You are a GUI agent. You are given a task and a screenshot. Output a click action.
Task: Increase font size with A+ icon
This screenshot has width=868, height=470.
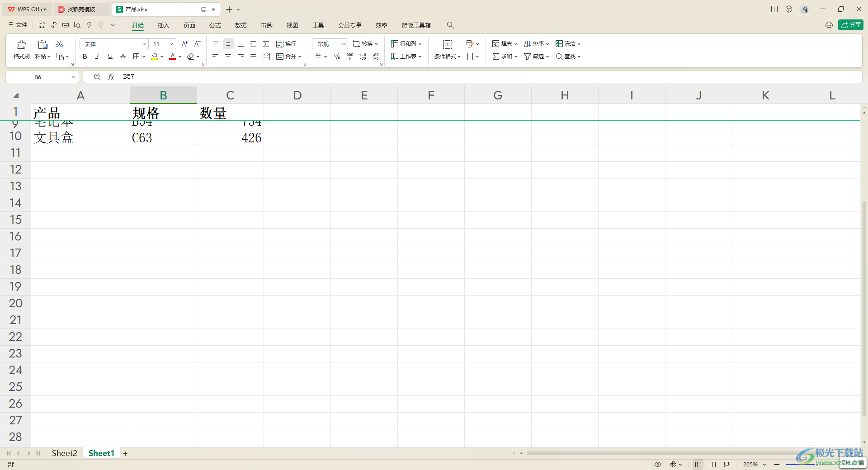click(184, 44)
